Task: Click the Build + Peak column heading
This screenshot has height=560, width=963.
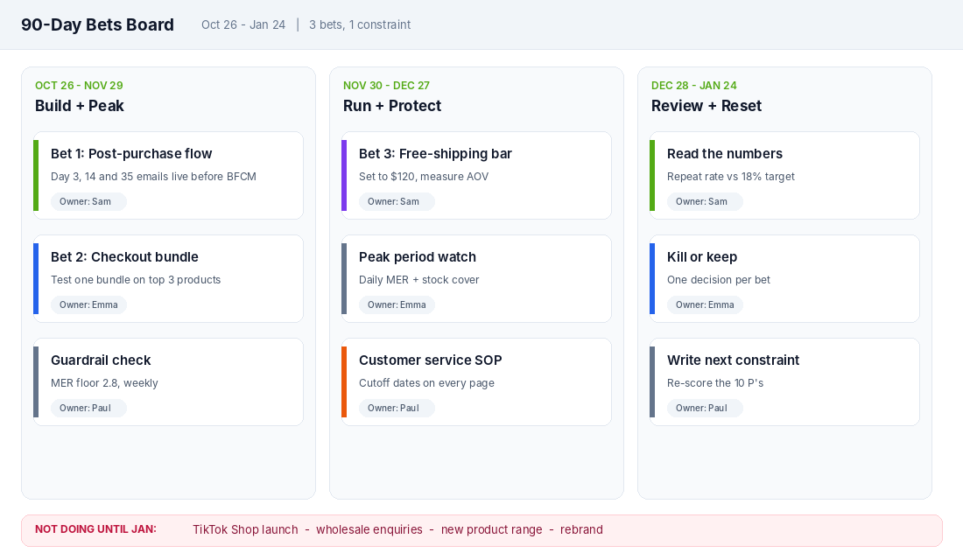Action: click(x=79, y=106)
